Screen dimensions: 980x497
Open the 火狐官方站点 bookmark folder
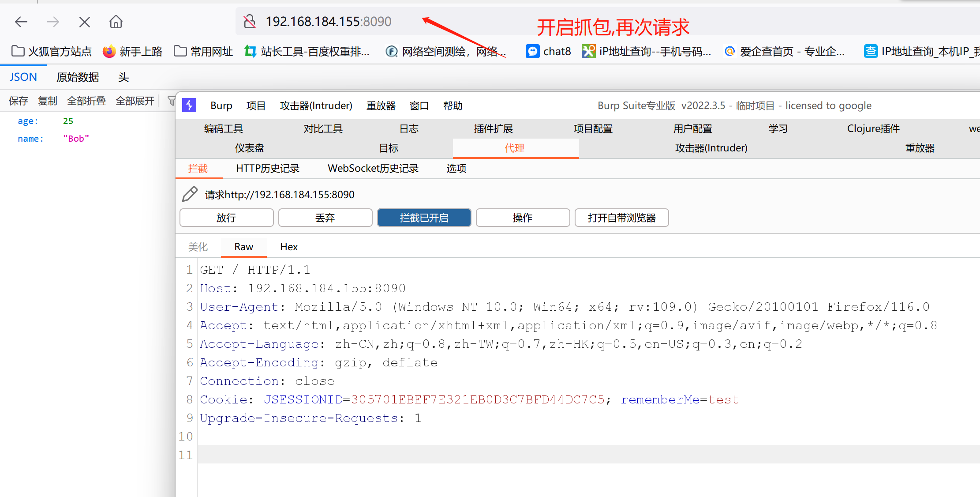(51, 52)
